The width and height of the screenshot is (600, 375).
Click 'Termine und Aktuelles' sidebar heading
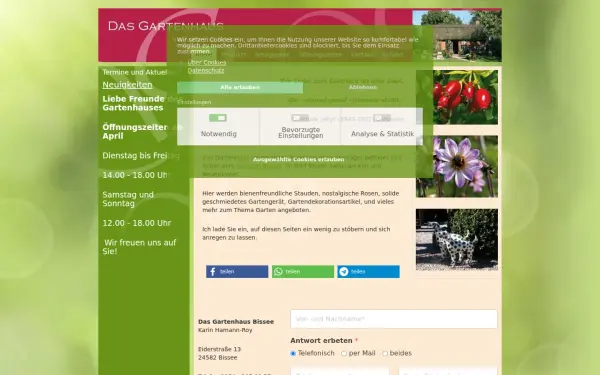135,72
